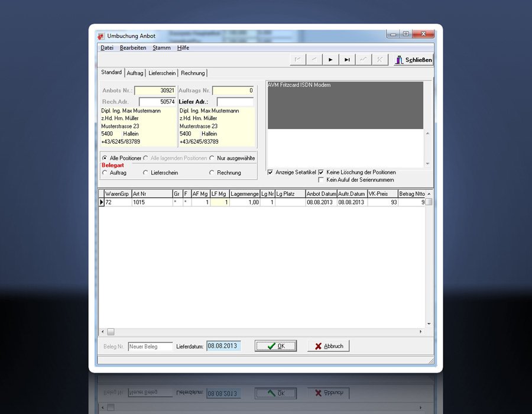The image size is (532, 414).
Task: Click the Liefer Adr. input field
Action: pos(235,102)
